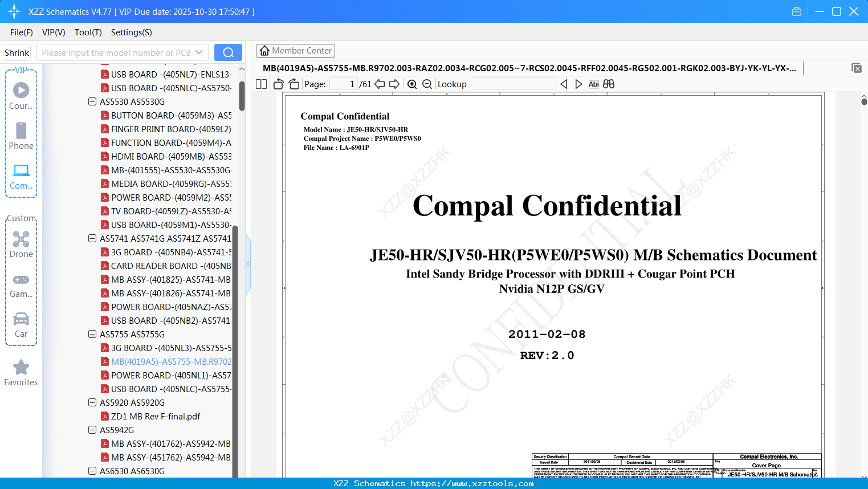Click the Lookup text field

click(x=513, y=84)
